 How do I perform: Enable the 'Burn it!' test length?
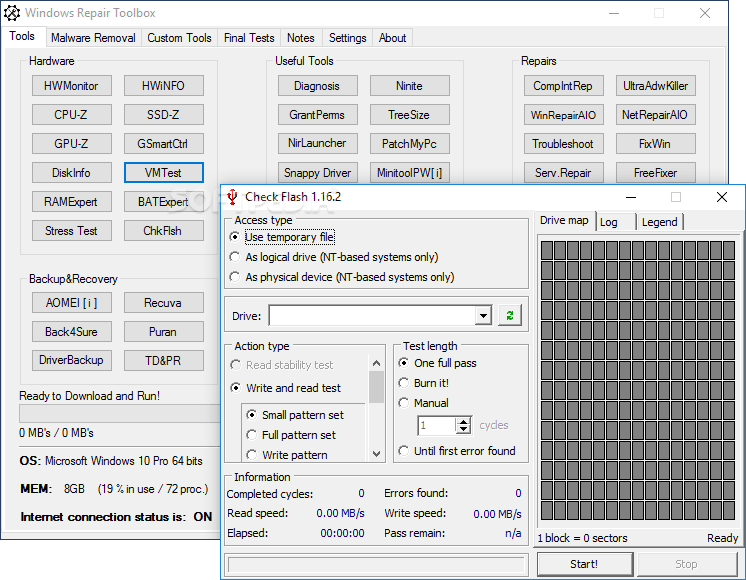404,383
